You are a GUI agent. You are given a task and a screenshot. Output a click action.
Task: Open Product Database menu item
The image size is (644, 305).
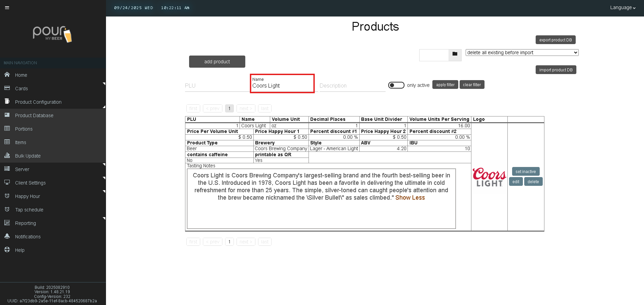34,115
